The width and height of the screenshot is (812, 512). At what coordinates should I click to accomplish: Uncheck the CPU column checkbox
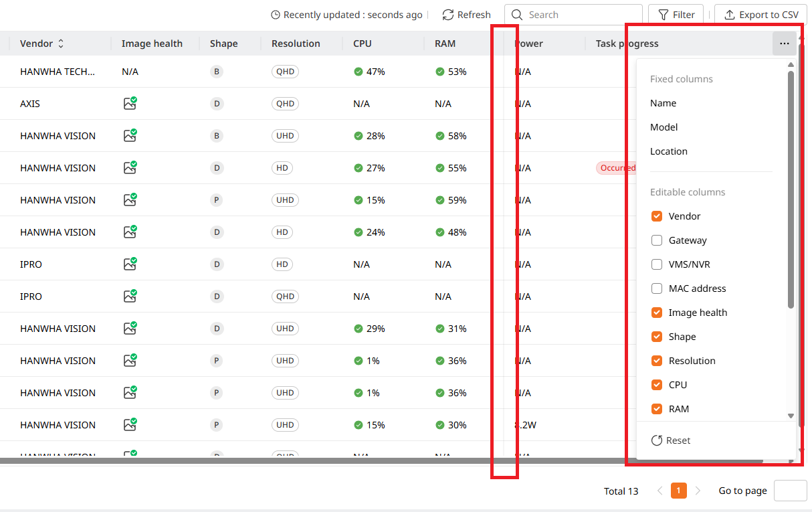coord(657,385)
